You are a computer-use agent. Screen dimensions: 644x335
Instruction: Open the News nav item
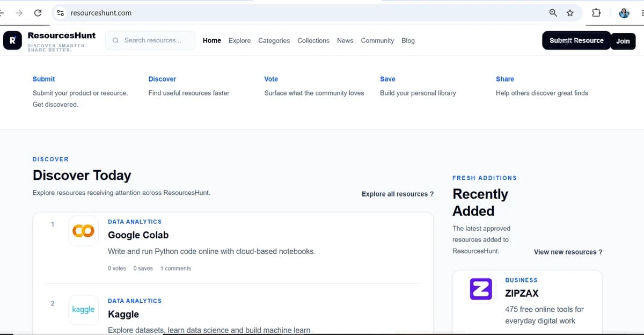[345, 41]
